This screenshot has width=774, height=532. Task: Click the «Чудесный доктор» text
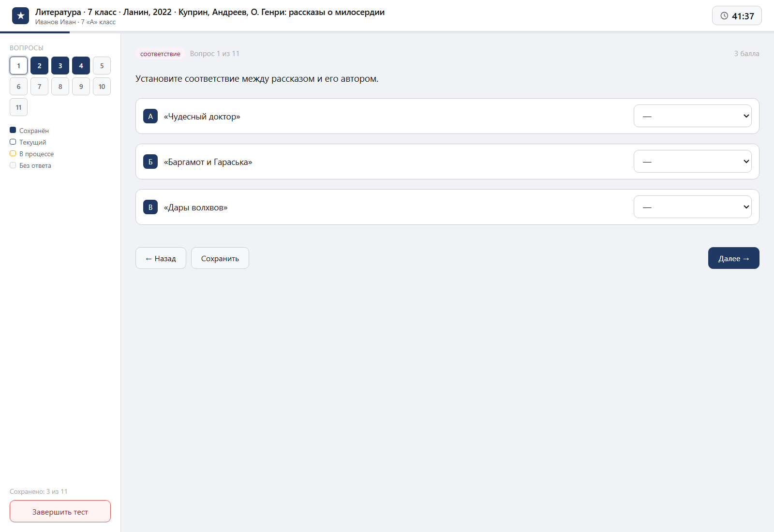pyautogui.click(x=202, y=117)
